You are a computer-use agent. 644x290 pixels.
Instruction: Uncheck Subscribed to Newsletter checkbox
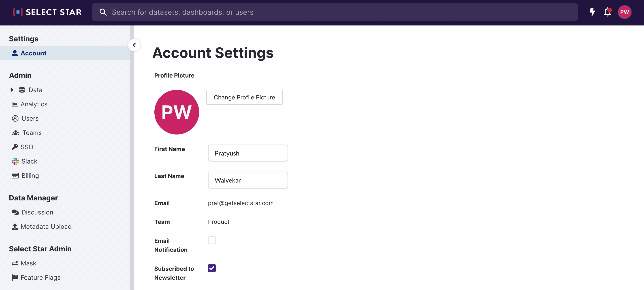[x=212, y=268]
